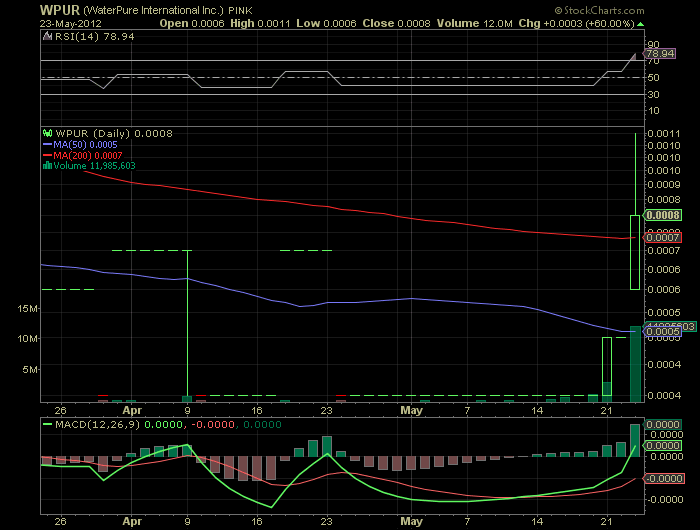Click the blue MA(50) line marker in legend
The width and height of the screenshot is (700, 530).
[47, 145]
